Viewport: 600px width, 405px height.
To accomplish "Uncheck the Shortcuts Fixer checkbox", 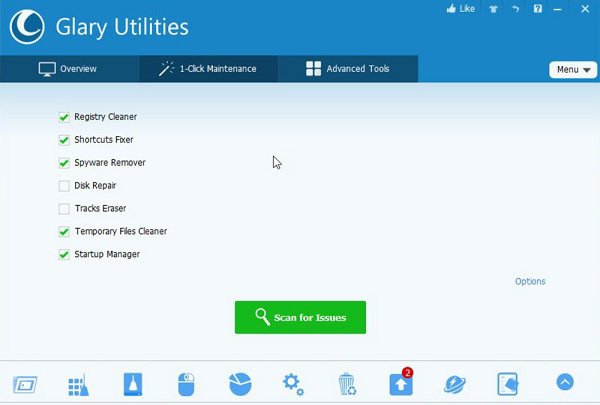I will click(x=64, y=140).
